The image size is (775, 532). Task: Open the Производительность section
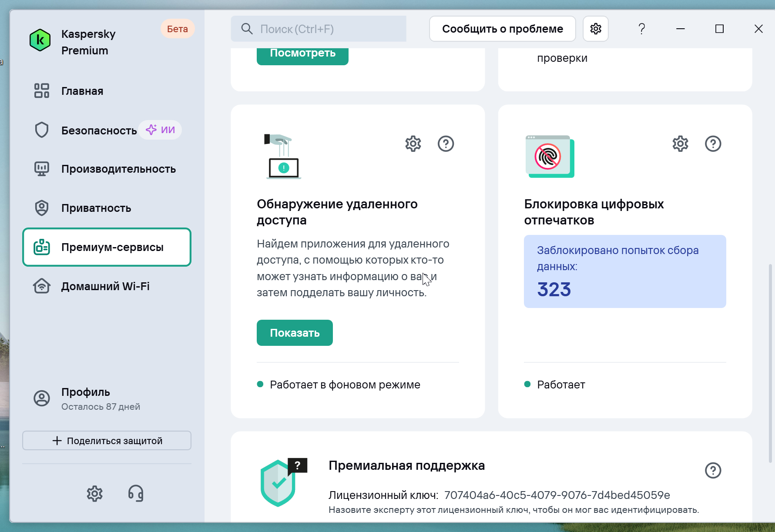click(107, 169)
